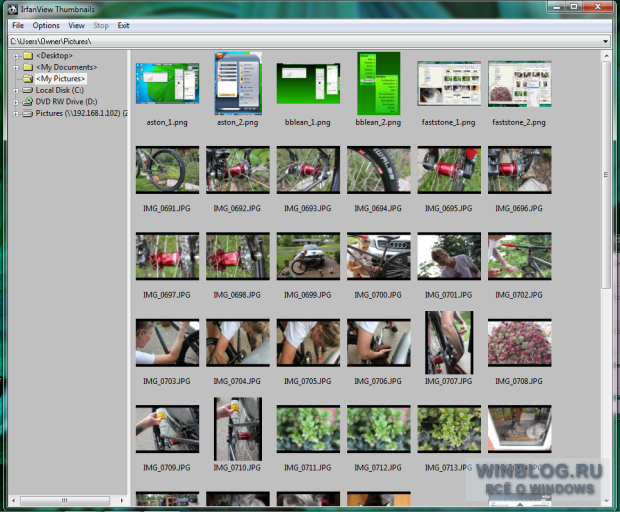Select the IMG_0699.JPG thumbnail
Image resolution: width=620 pixels, height=512 pixels.
[x=308, y=256]
